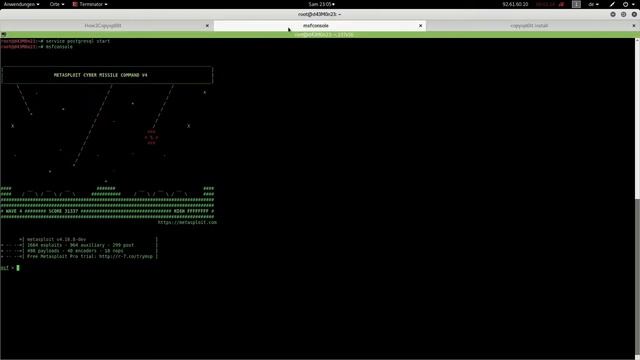Screen dimensions: 640x360
Task: Close the first How2Copyq tab
Action: [207, 26]
